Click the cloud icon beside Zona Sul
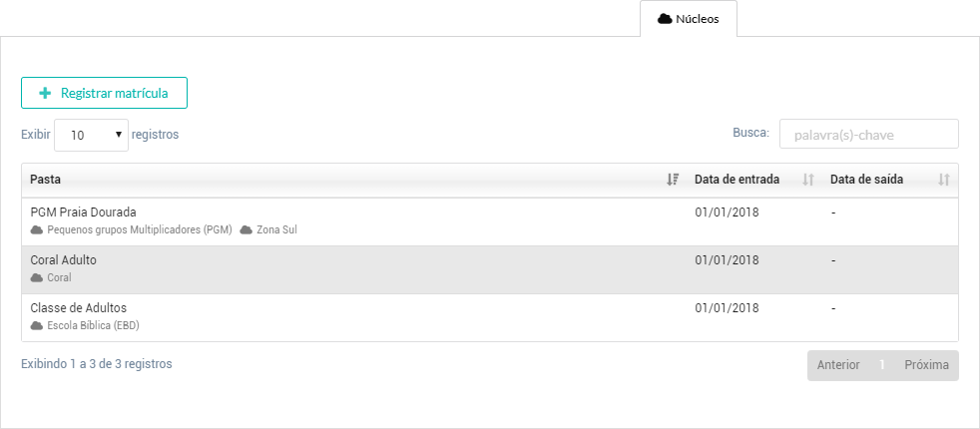Screen dimensions: 980x429 [x=246, y=229]
